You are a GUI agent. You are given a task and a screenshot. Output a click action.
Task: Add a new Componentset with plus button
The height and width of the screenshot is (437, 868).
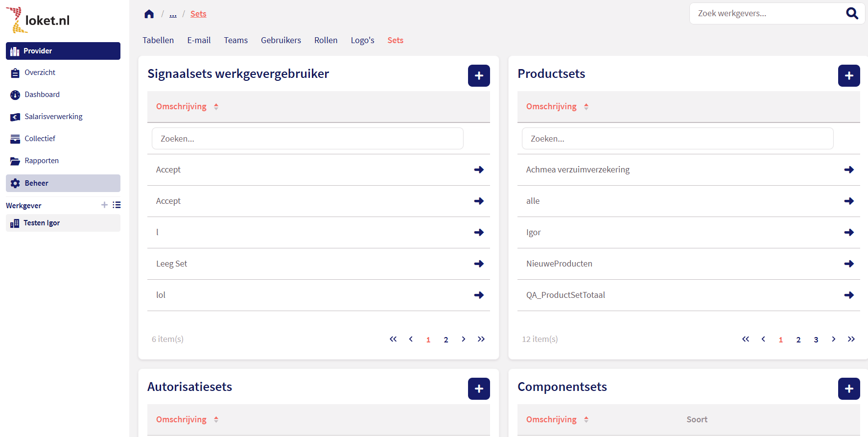tap(848, 388)
